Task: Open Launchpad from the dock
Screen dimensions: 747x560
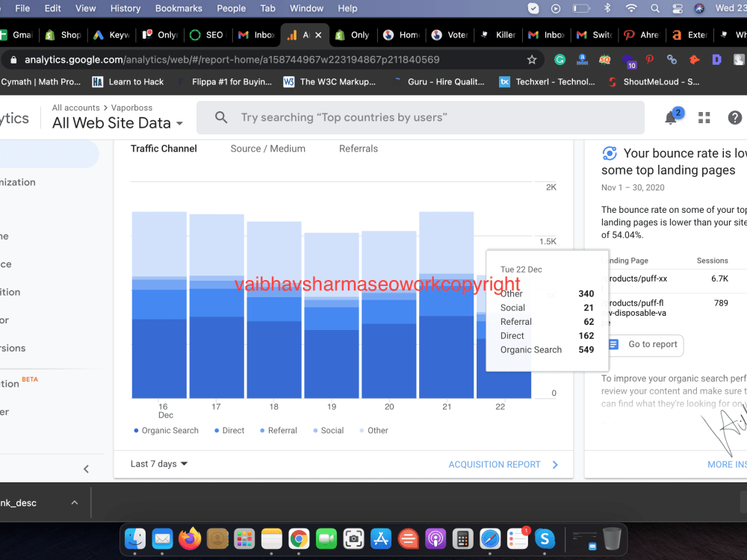Action: [244, 538]
